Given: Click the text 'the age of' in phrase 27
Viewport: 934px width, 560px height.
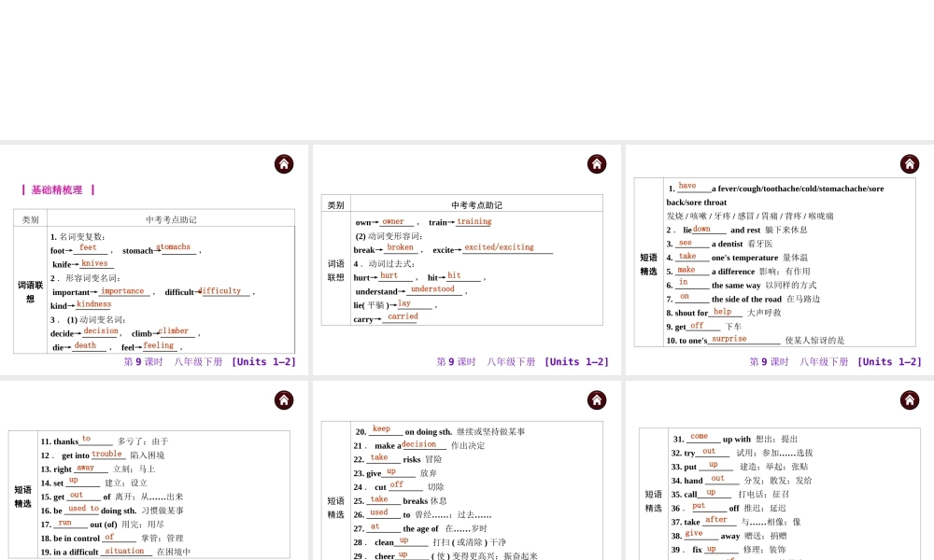Looking at the screenshot, I should [420, 529].
